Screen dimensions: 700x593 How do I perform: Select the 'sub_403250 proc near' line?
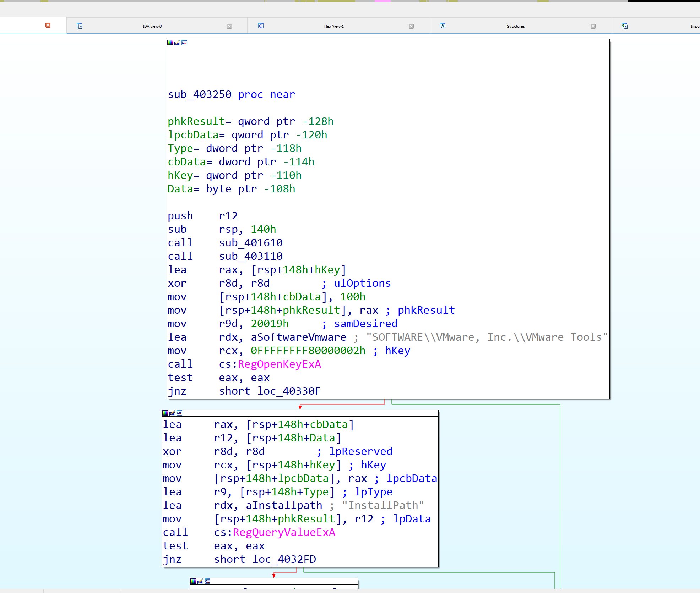pos(232,94)
